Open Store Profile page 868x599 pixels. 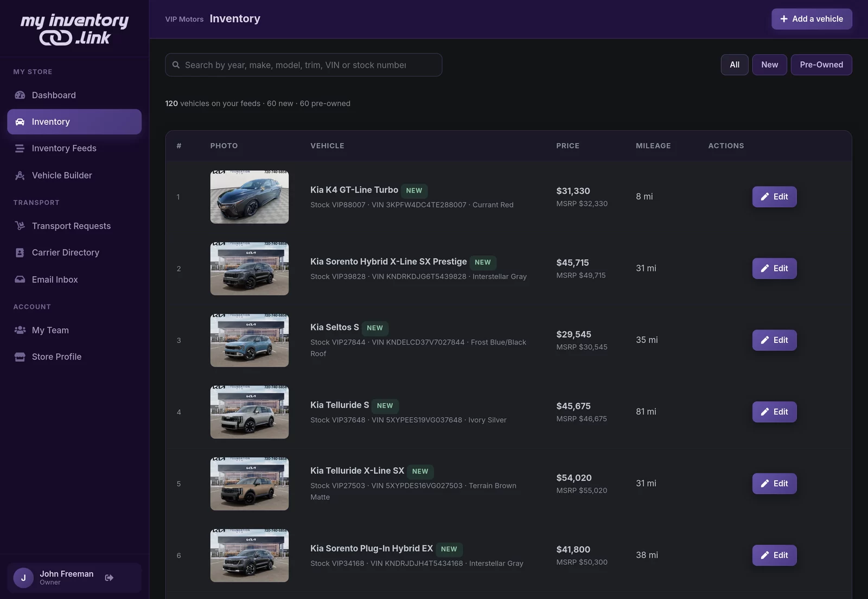74,356
